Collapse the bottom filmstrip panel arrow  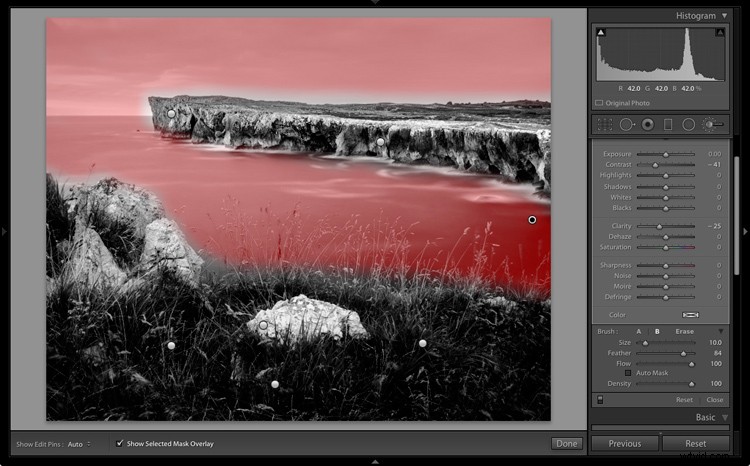375,462
